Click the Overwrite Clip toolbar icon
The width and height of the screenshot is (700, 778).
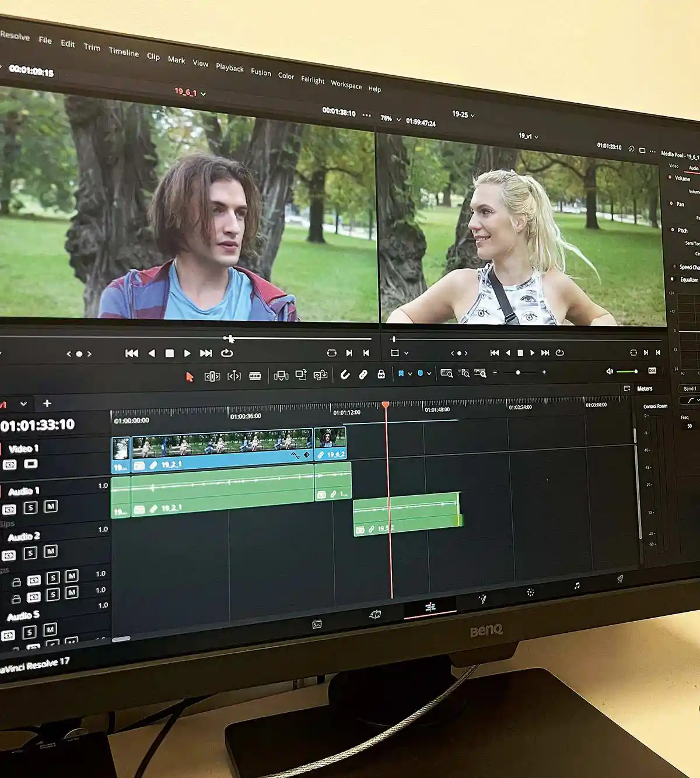tap(301, 375)
